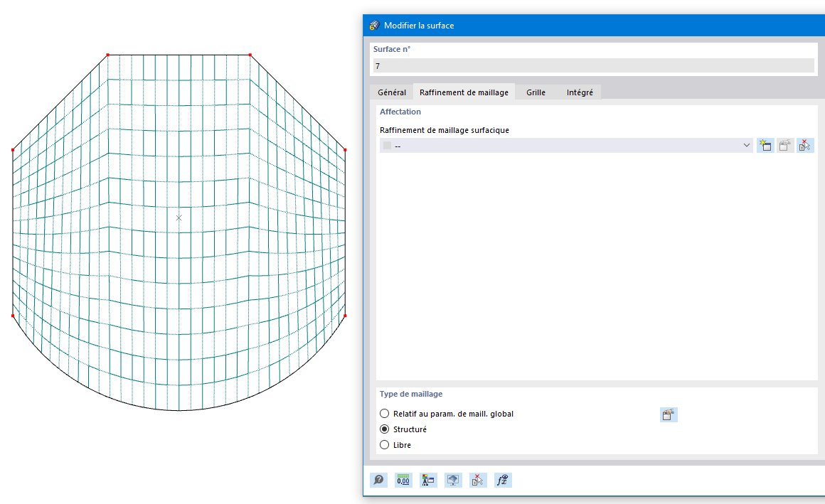Select 'Relatif au param. de maill. global' radio
The image size is (825, 504).
(385, 414)
